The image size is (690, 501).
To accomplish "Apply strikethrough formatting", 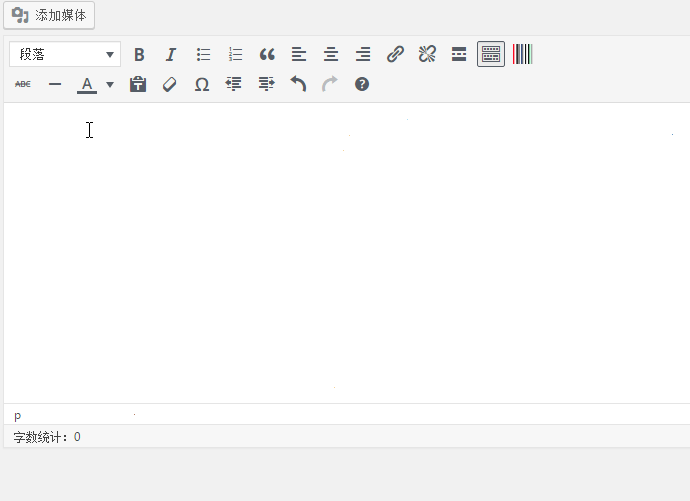I will coord(23,85).
